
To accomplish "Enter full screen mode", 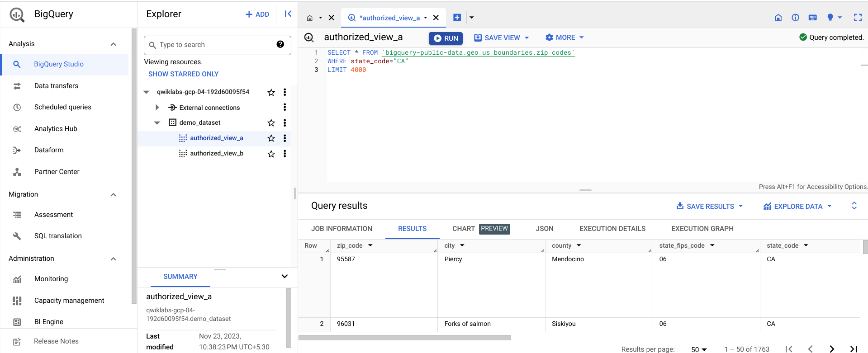I will tap(857, 18).
